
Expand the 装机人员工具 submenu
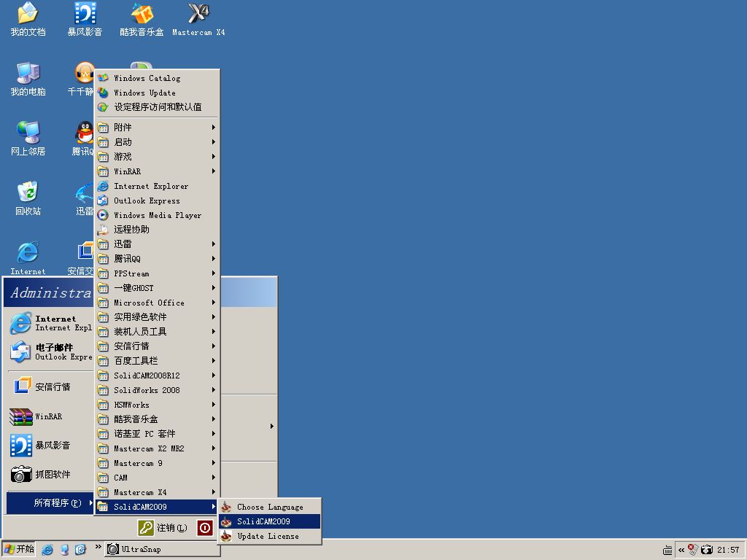click(x=158, y=332)
